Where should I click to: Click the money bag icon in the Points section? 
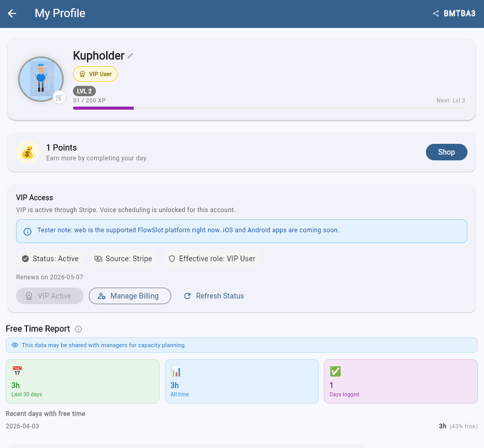(27, 152)
